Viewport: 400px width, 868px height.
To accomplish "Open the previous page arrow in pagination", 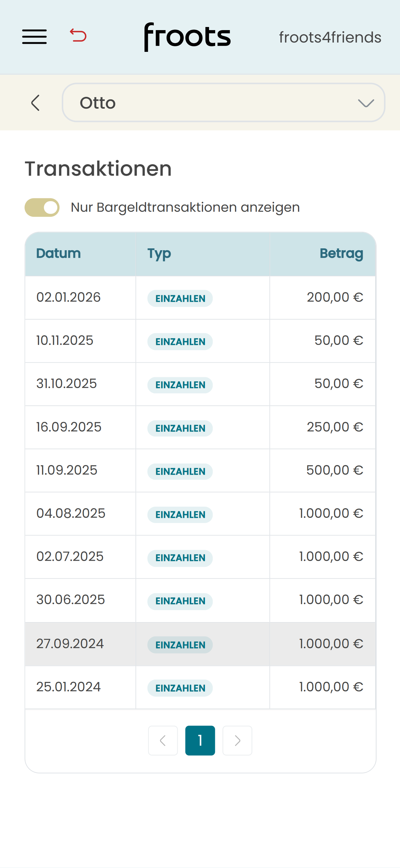I will point(163,741).
